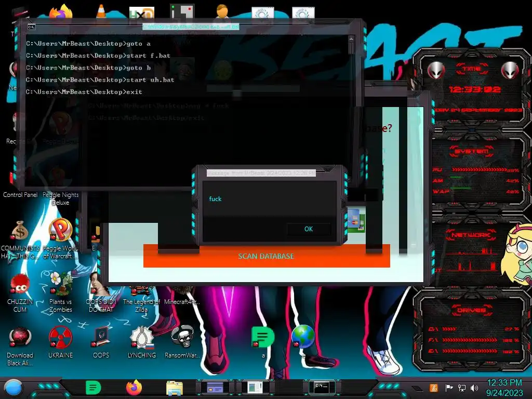Click the SCAN DATABASE button

click(x=267, y=256)
